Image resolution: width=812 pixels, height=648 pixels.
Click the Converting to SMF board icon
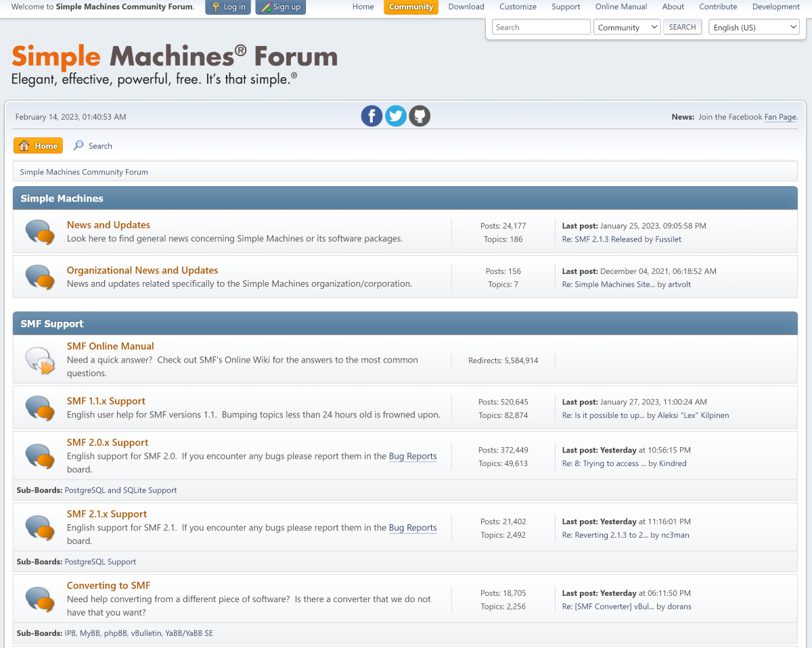click(40, 599)
